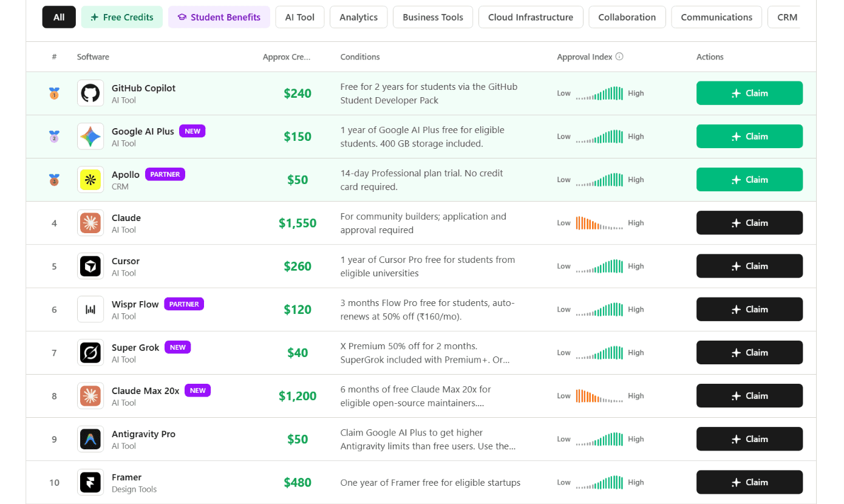Click the Framer logo icon
Viewport: 844px width, 504px height.
click(x=90, y=483)
